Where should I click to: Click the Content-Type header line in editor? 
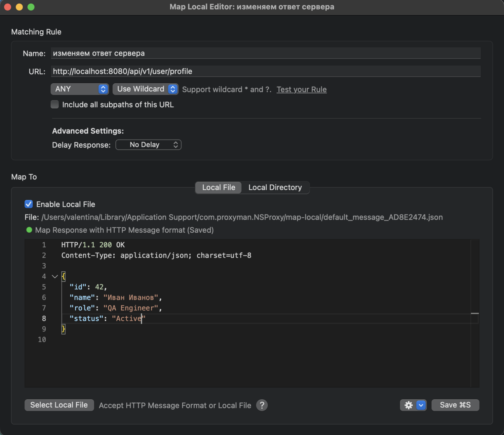click(x=156, y=255)
